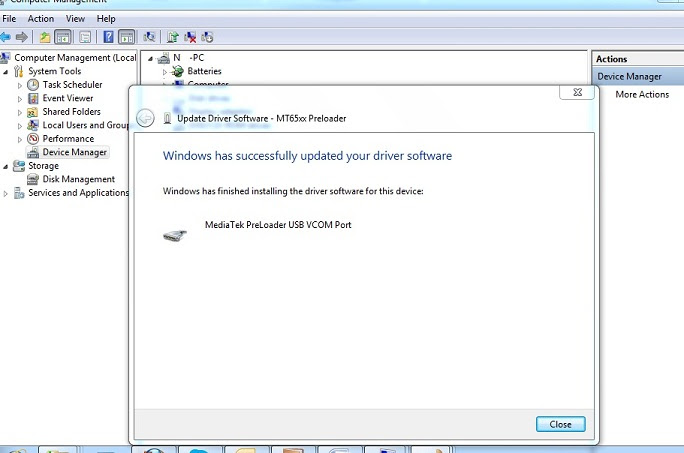Click the Batteries device category icon

[178, 71]
